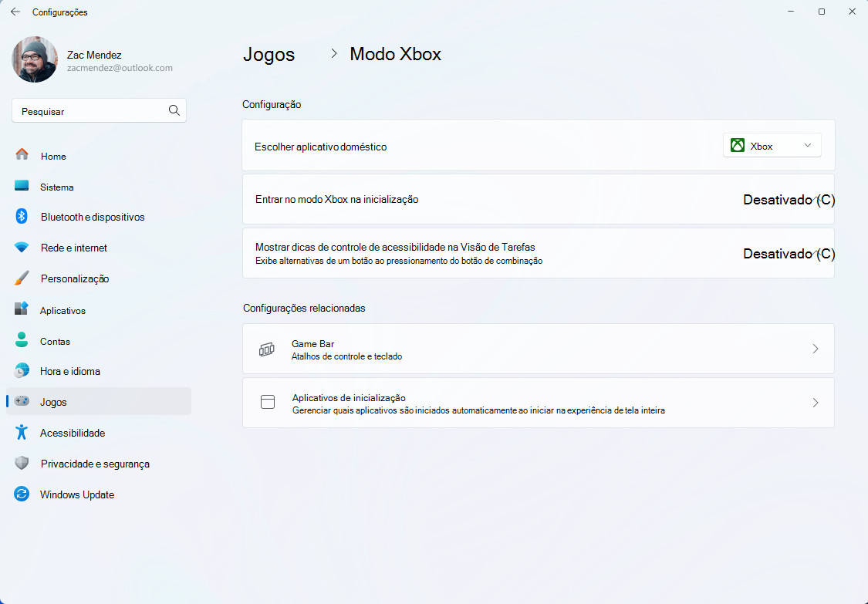
Task: Click Configurações relacionadas heading
Action: click(x=304, y=308)
